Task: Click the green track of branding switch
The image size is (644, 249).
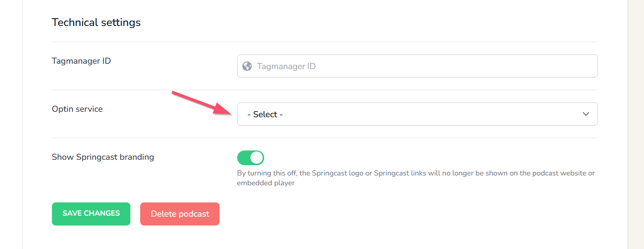Action: pos(243,158)
